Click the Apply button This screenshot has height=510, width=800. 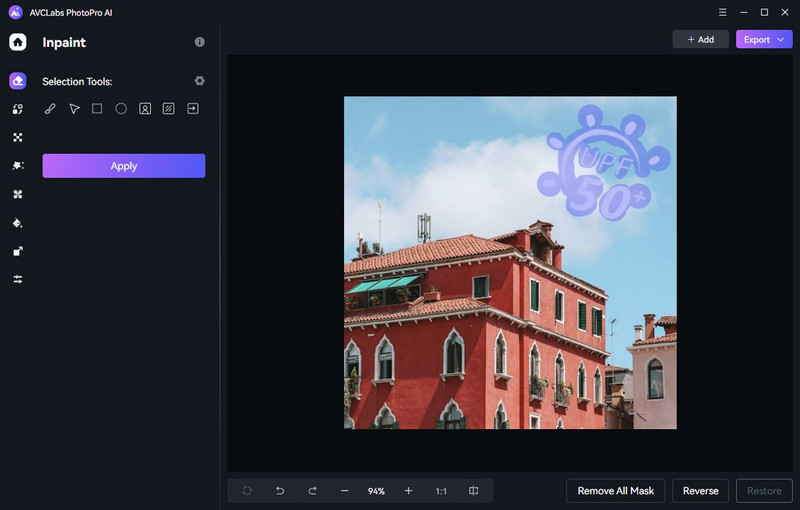(124, 166)
